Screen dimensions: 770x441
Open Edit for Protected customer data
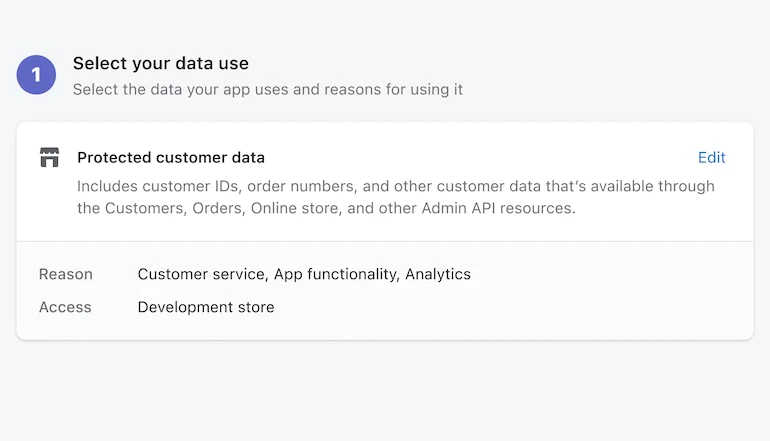[x=712, y=158]
